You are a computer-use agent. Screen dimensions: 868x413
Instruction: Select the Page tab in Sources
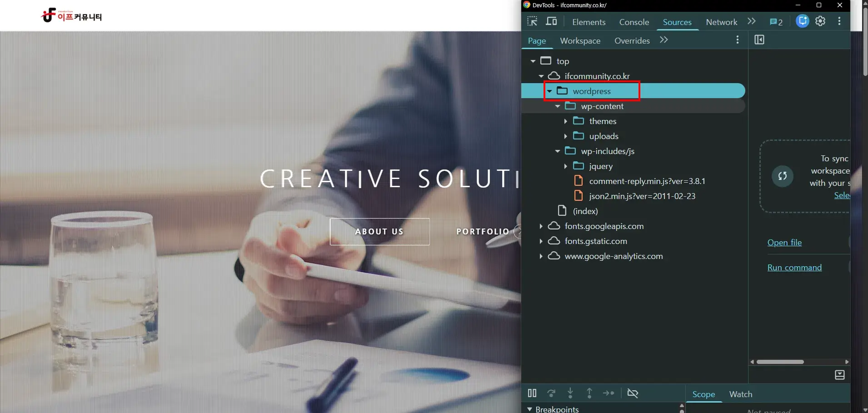pos(537,41)
